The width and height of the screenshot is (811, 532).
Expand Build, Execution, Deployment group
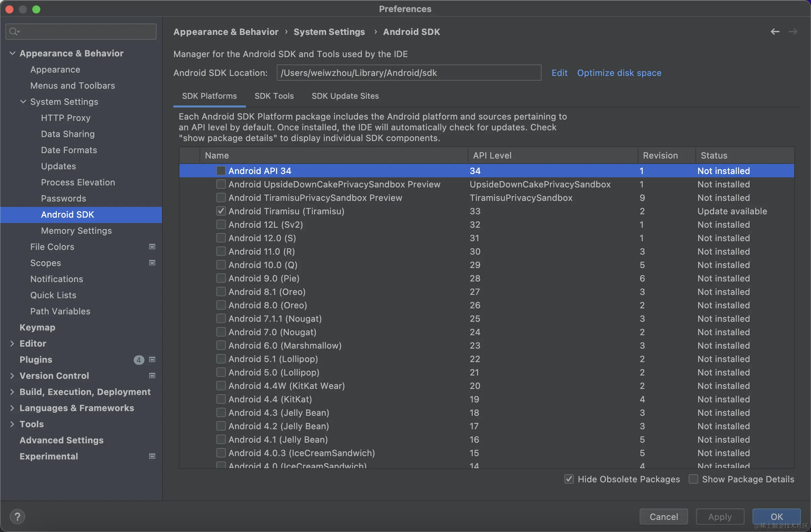point(12,392)
